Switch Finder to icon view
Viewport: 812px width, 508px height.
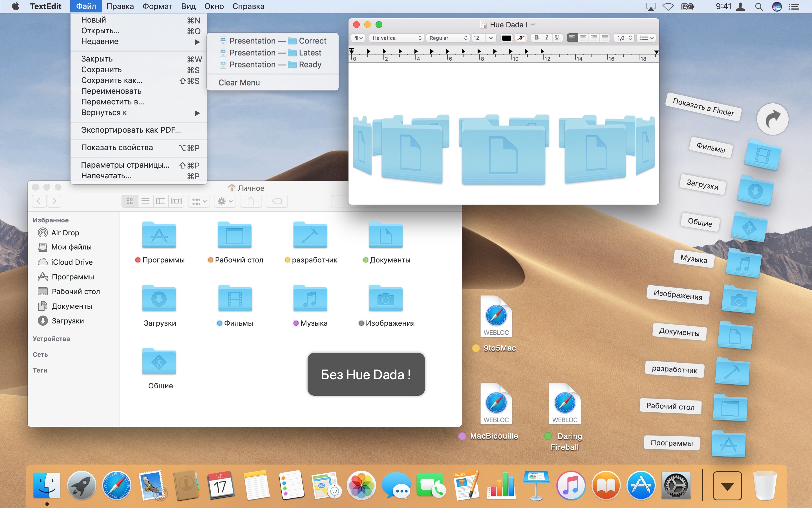(129, 201)
